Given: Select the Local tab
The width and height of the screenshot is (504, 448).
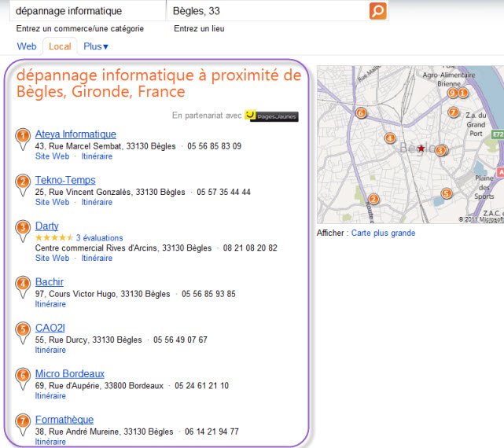Looking at the screenshot, I should (x=60, y=46).
